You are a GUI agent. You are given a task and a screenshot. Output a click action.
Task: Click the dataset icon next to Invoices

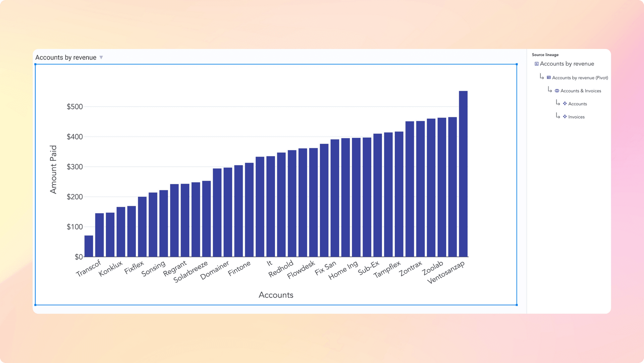[565, 117]
